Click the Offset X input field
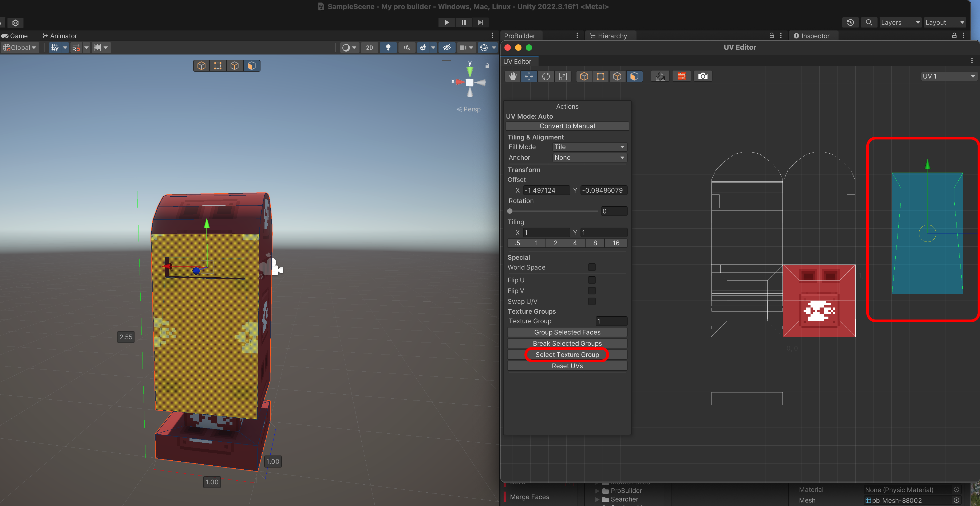The image size is (980, 506). click(x=546, y=190)
